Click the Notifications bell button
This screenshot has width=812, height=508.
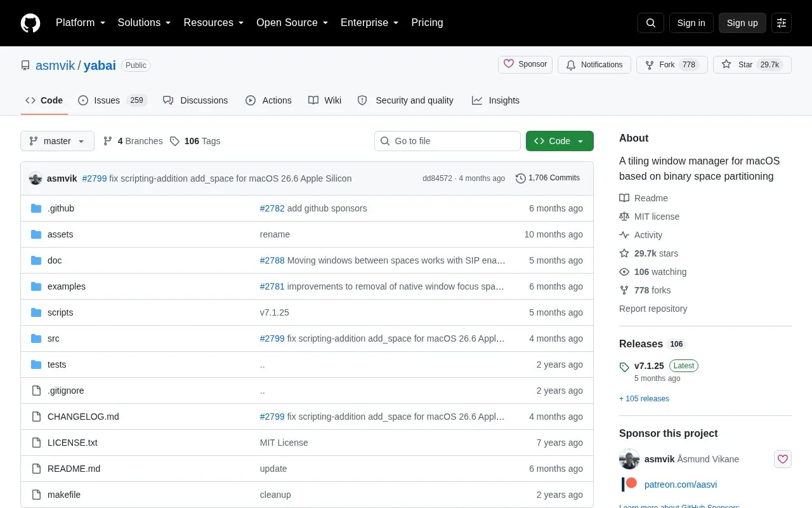(x=594, y=65)
